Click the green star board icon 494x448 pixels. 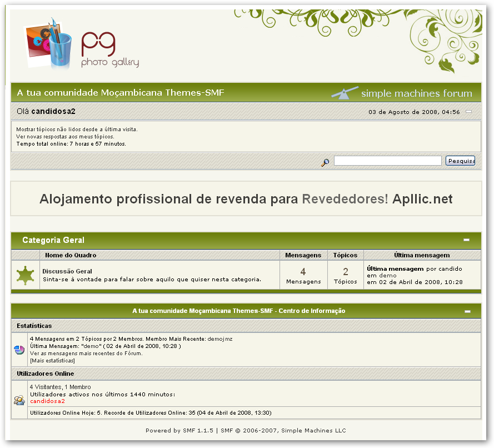(25, 275)
